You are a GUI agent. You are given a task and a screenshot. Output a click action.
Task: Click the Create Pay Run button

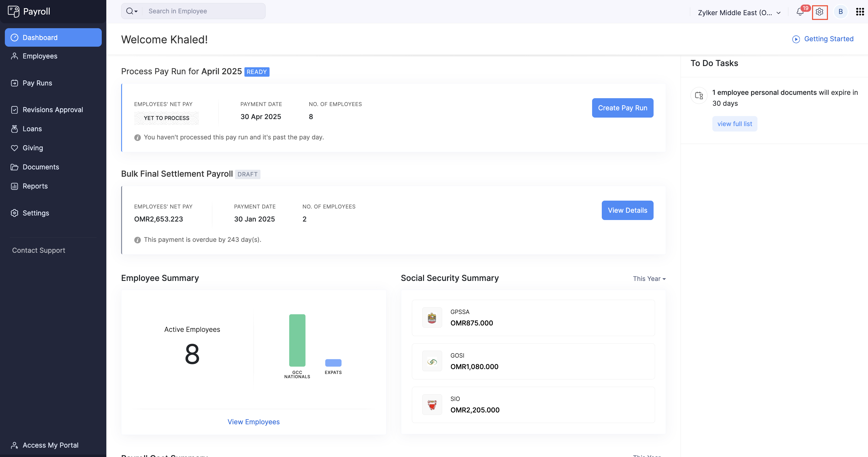[x=622, y=108]
